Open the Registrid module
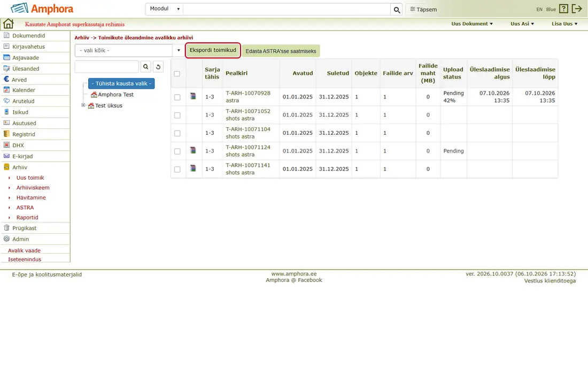This screenshot has height=368, width=588. [24, 134]
